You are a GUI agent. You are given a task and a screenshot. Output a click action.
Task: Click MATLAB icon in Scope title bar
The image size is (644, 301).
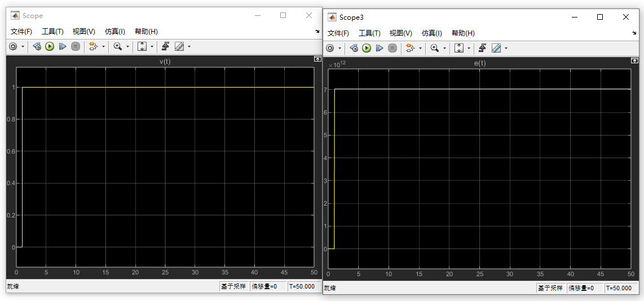[15, 16]
